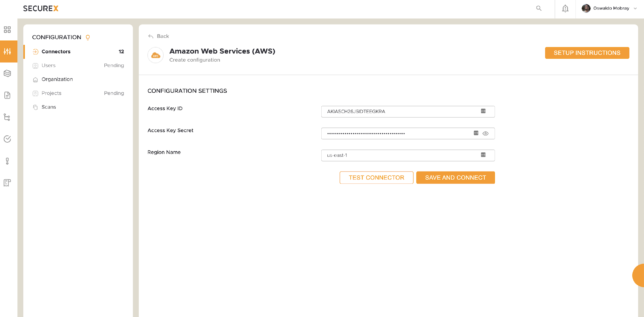This screenshot has height=317, width=644.
Task: Open the dashboard grid icon in sidebar
Action: pyautogui.click(x=7, y=30)
